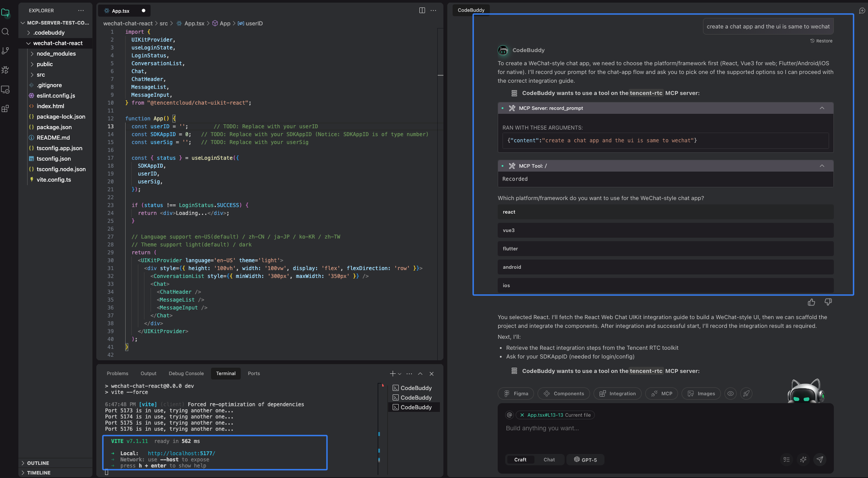868x478 pixels.
Task: Collapse the MCP Server record_prompt section
Action: [822, 108]
